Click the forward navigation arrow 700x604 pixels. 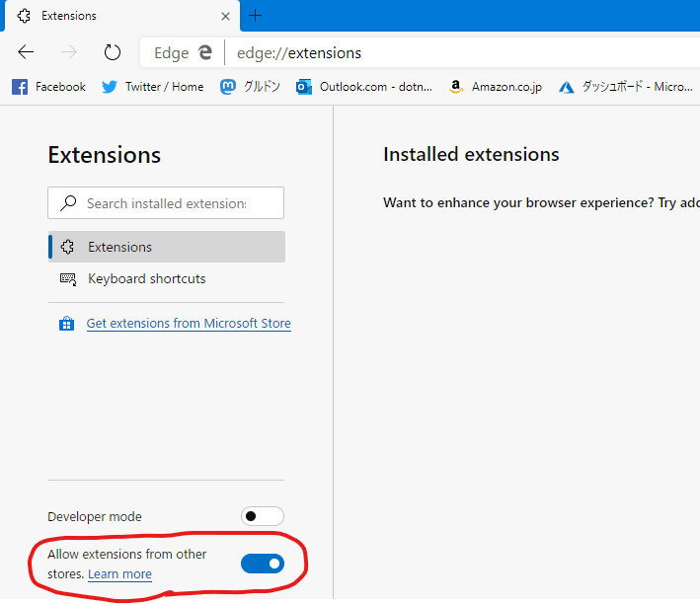tap(68, 52)
